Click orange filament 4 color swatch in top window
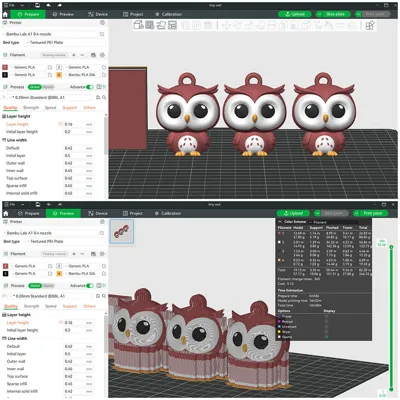 click(59, 75)
